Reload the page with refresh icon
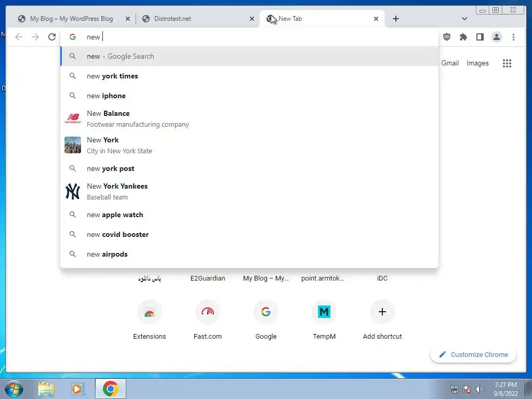 click(51, 37)
